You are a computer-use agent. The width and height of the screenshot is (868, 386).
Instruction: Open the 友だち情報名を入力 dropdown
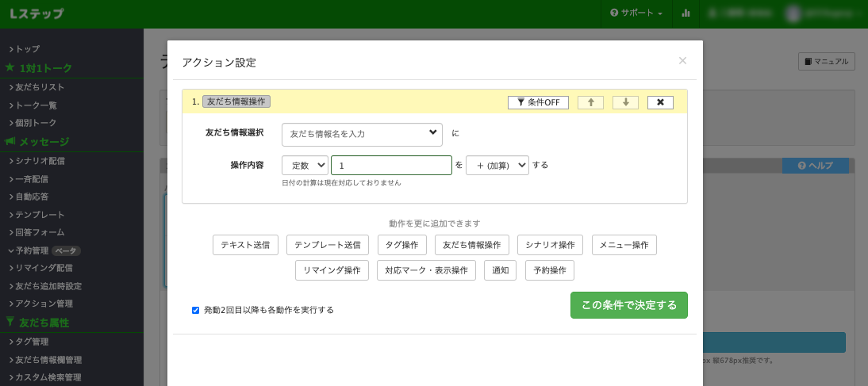tap(362, 134)
